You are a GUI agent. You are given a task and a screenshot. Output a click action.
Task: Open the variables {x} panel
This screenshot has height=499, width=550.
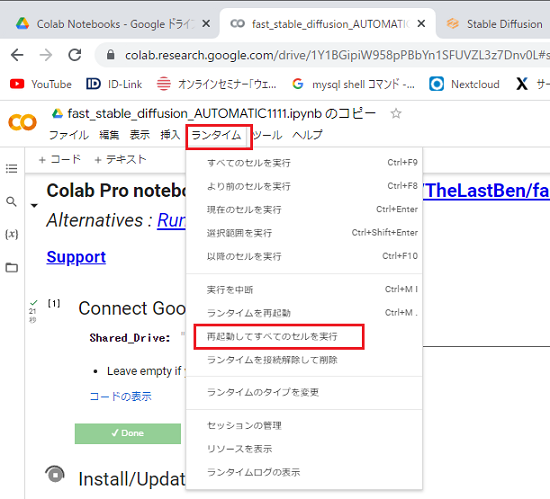tap(12, 234)
